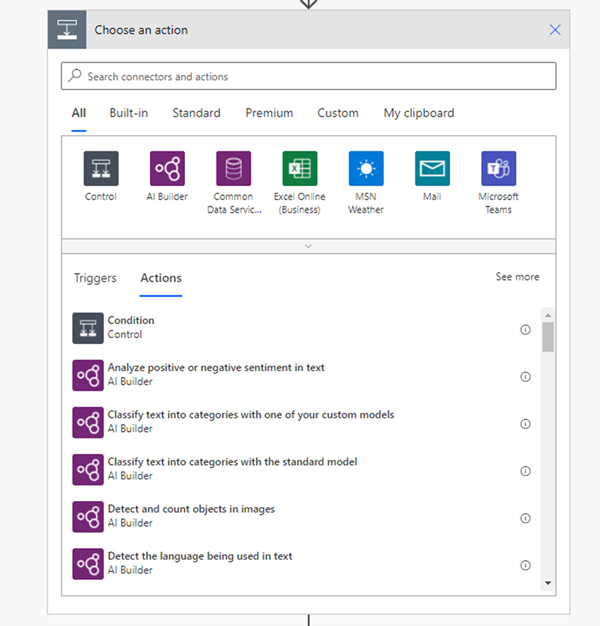
Task: Click the See more link
Action: point(517,277)
